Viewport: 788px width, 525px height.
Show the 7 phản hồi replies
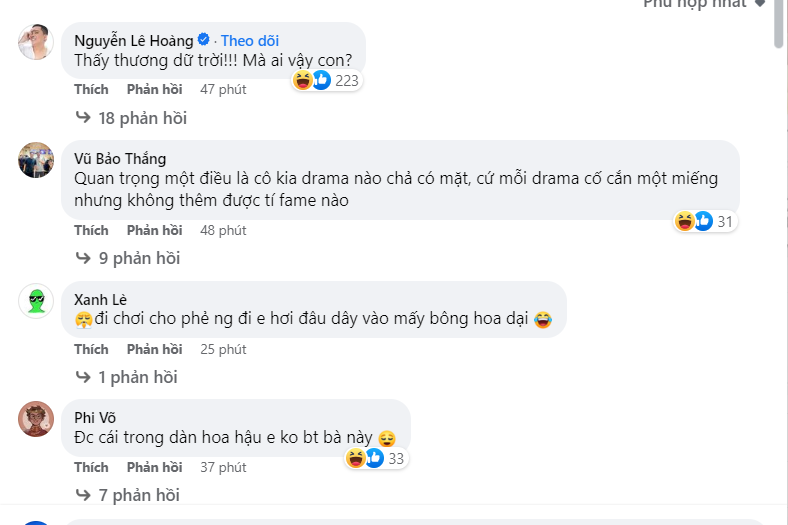tap(138, 495)
